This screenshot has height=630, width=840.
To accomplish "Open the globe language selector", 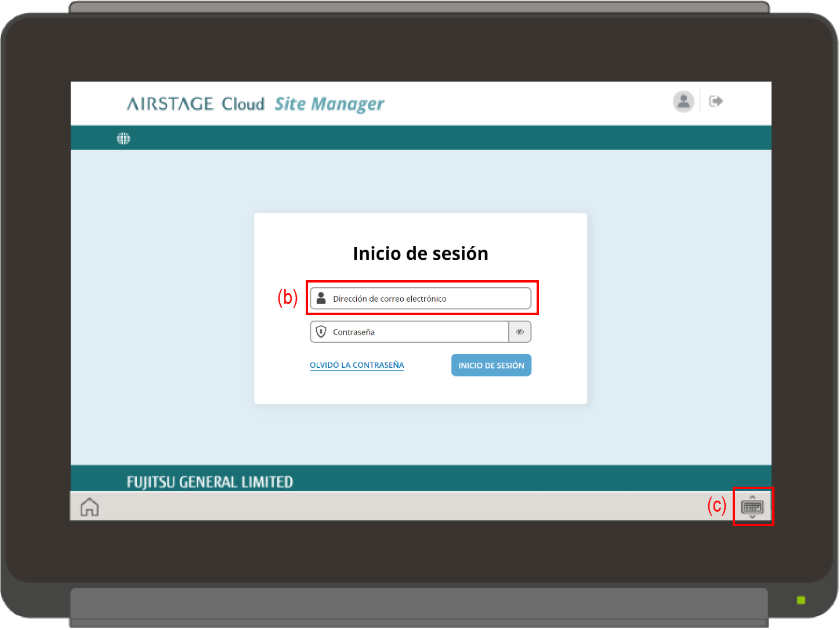I will (x=124, y=139).
